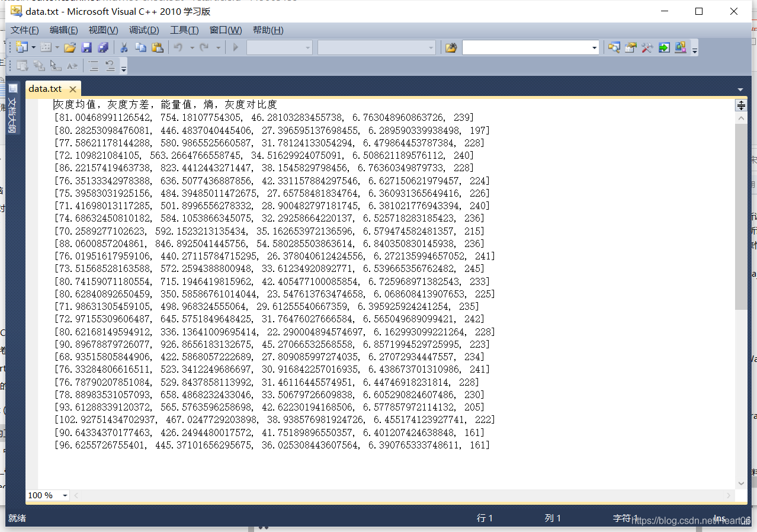Click the Quick Info icon
Image resolution: width=757 pixels, height=532 pixels.
click(x=56, y=66)
